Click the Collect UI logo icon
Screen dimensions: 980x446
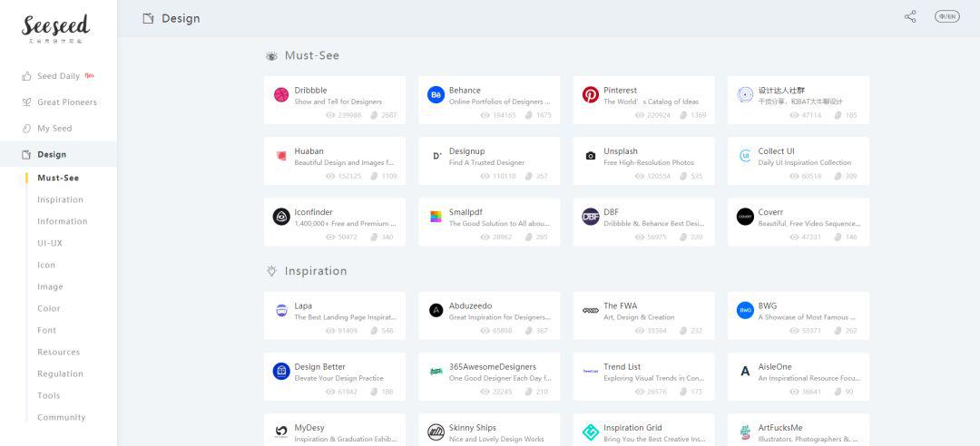[745, 156]
